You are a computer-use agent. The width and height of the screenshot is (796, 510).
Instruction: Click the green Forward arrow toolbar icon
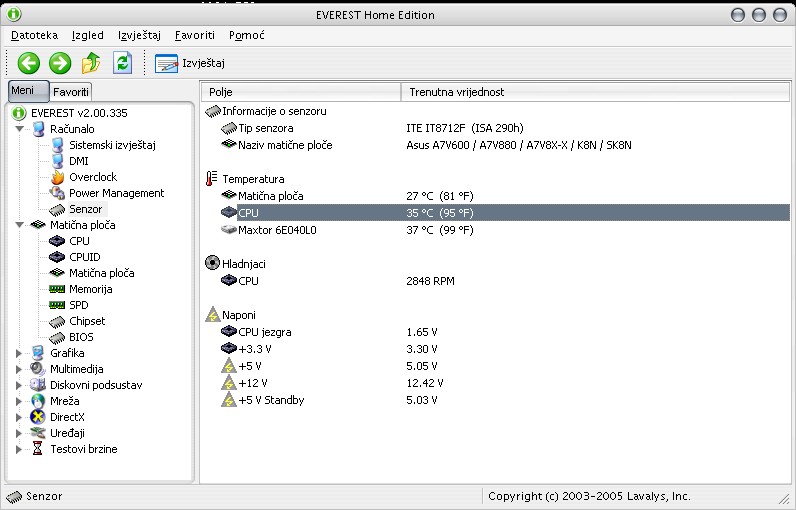(x=60, y=63)
